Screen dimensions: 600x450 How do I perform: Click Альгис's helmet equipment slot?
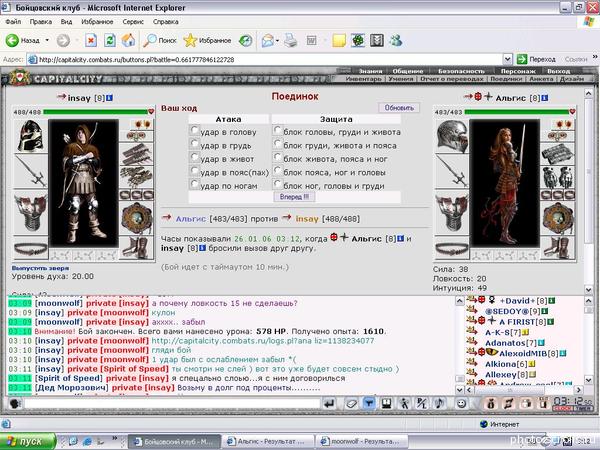[452, 137]
